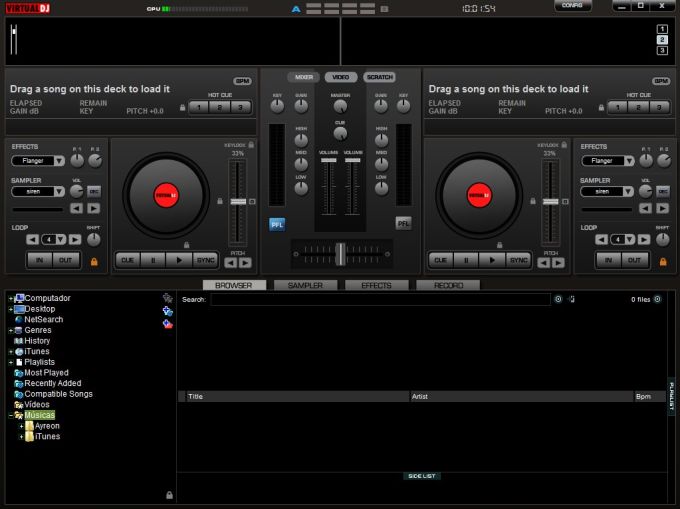
Task: Sync the left deck tempo
Action: (205, 260)
